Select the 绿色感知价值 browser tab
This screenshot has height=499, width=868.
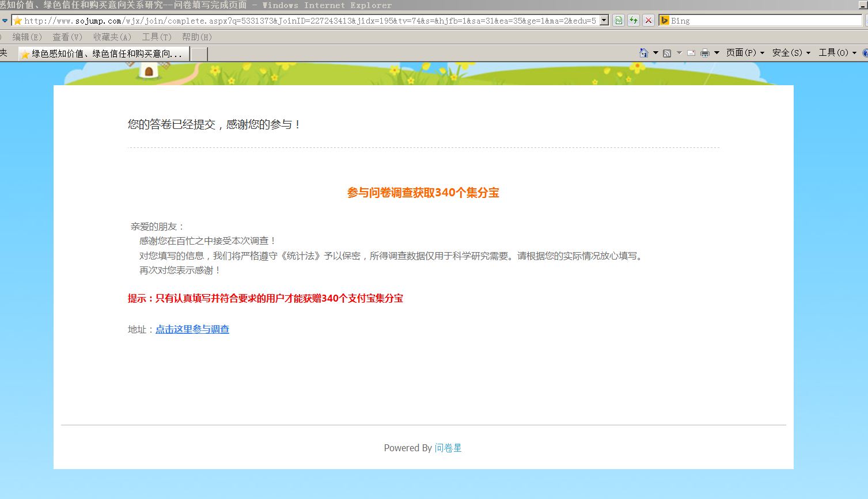104,54
